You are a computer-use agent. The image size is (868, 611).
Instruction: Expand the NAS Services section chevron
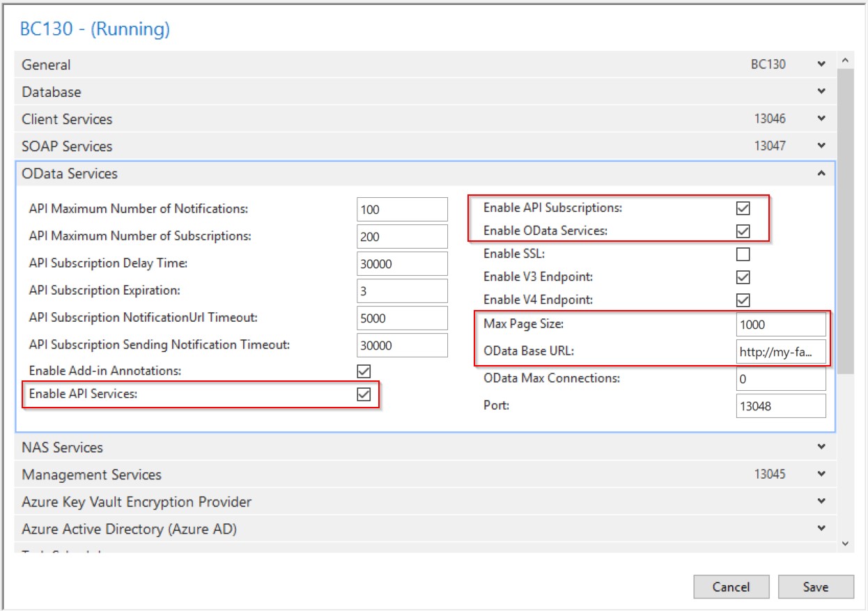(x=821, y=447)
